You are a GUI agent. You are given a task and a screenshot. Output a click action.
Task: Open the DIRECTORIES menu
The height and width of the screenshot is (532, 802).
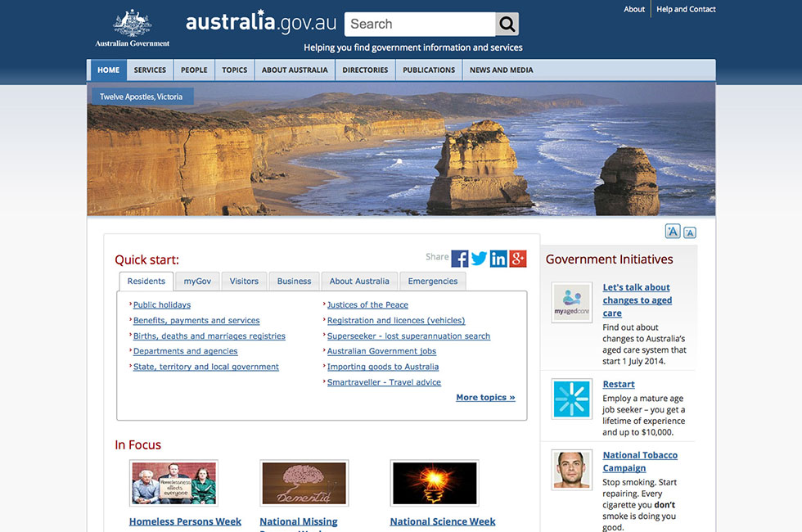pos(365,70)
